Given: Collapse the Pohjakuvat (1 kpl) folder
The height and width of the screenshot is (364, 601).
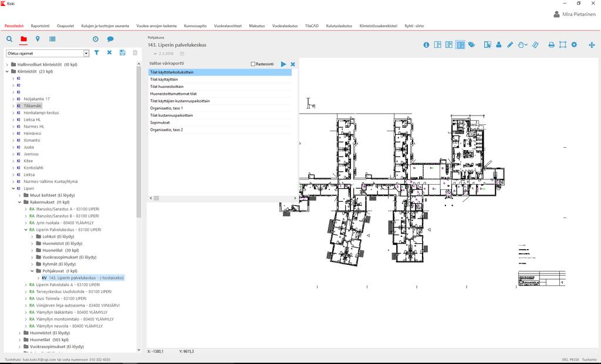Looking at the screenshot, I should click(x=32, y=271).
